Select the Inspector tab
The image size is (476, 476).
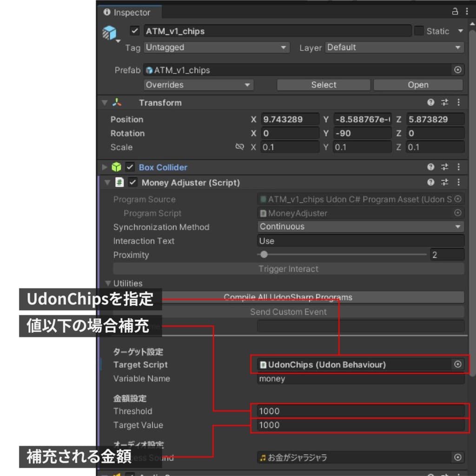[x=130, y=12]
